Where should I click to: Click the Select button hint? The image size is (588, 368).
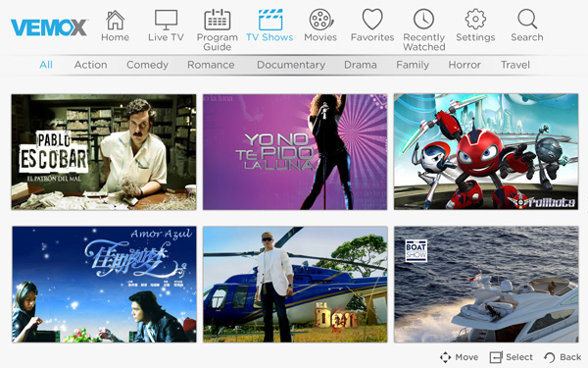click(511, 357)
